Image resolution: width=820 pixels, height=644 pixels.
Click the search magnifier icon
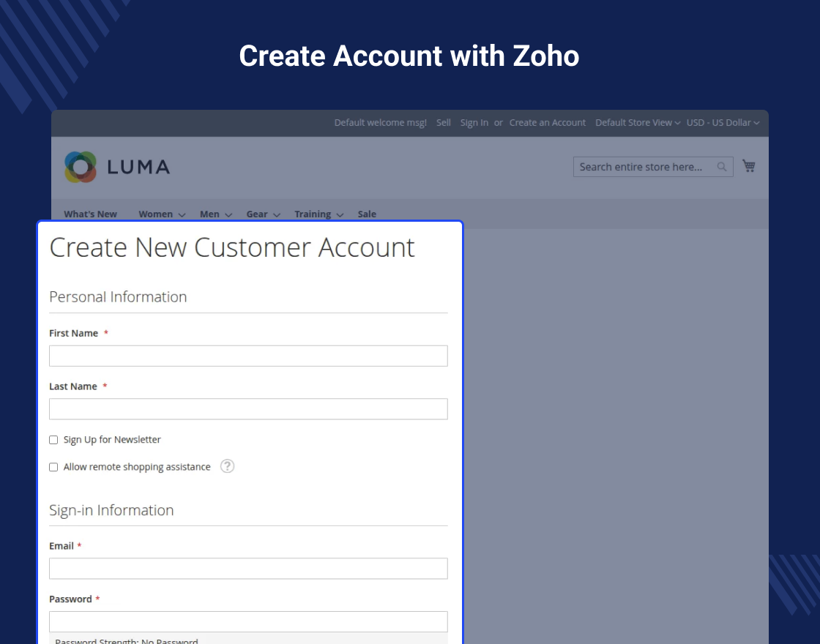[x=722, y=167]
